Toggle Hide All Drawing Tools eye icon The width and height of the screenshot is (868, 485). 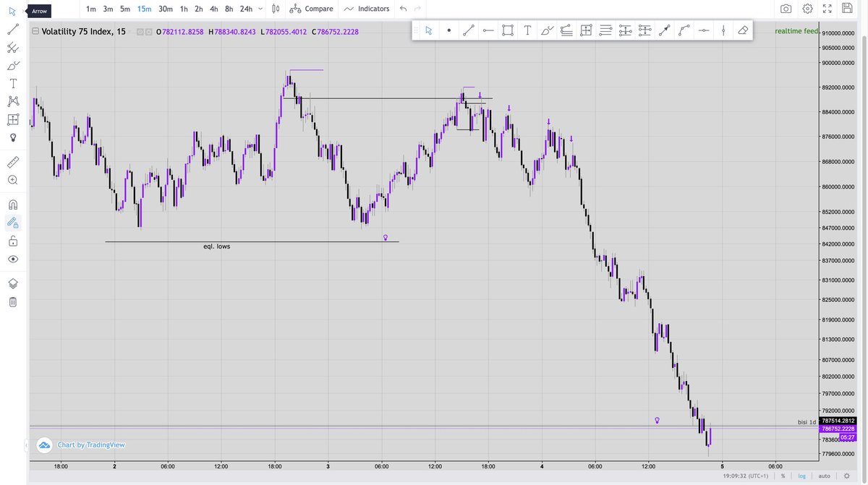12,259
